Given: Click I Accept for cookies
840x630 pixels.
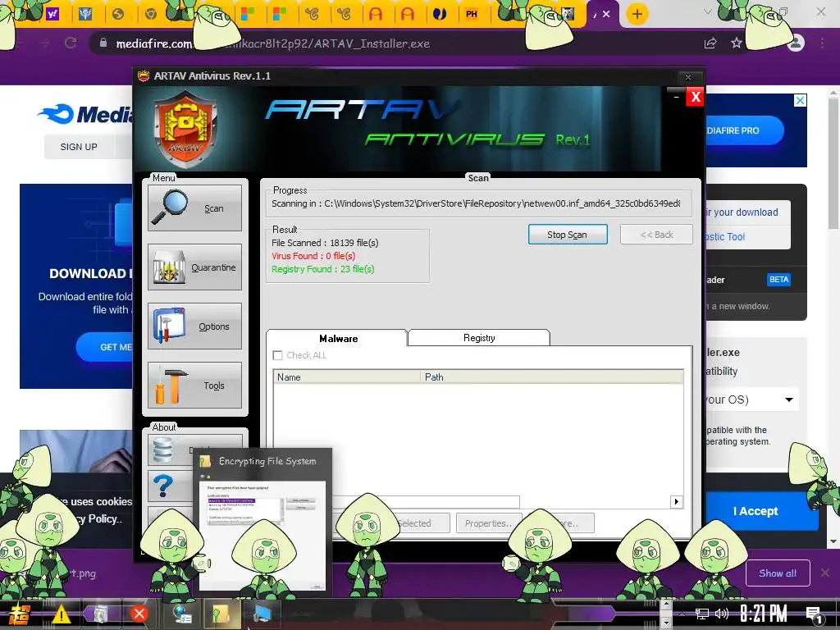Looking at the screenshot, I should (x=756, y=511).
